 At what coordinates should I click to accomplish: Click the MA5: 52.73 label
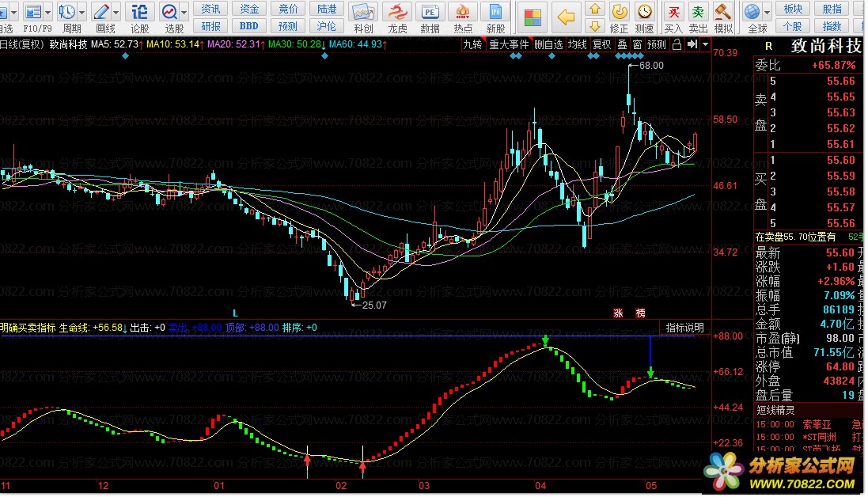click(115, 44)
